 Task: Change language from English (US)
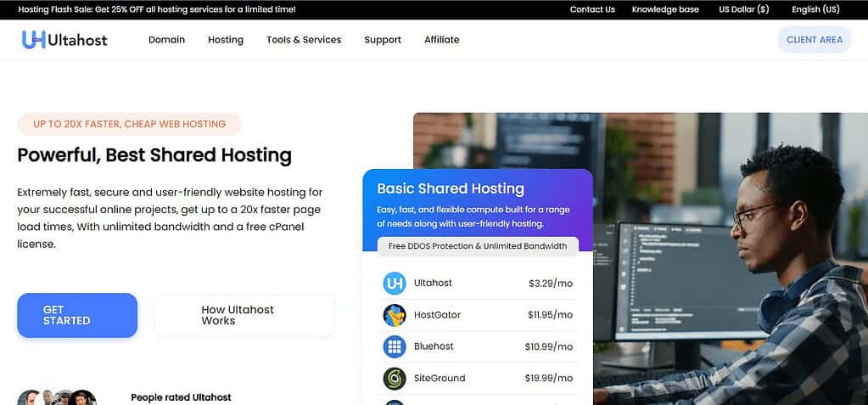click(x=815, y=9)
